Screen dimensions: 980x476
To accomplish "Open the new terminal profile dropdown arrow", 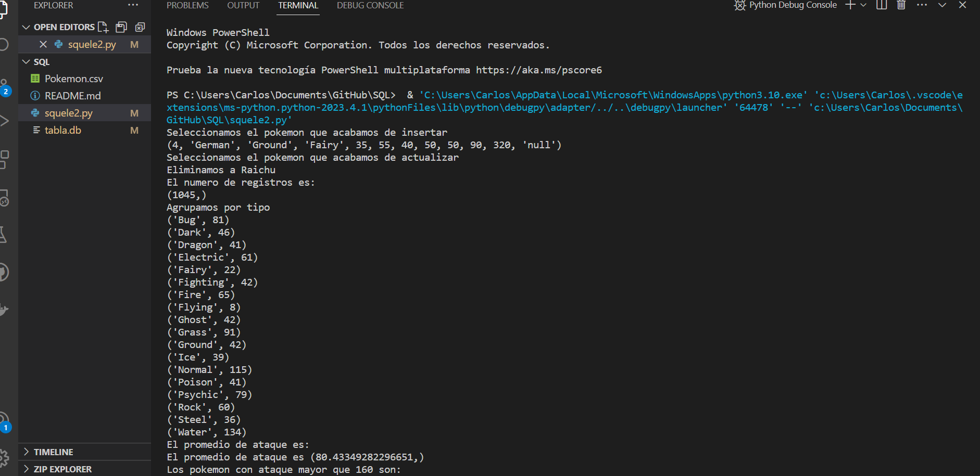I will coord(863,5).
